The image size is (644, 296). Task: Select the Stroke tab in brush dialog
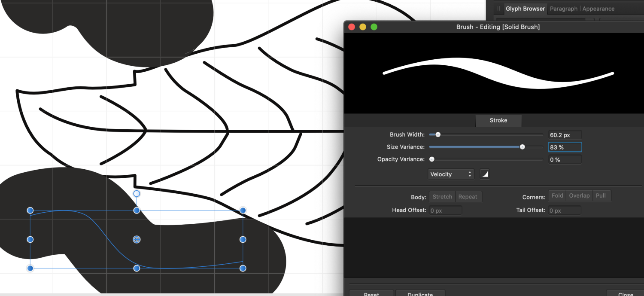tap(498, 120)
